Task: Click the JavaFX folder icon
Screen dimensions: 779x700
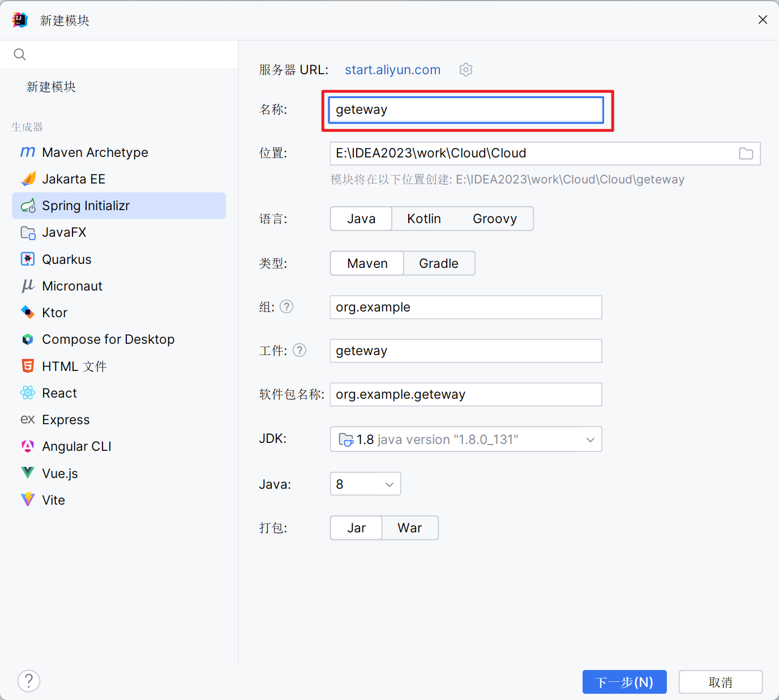Action: coord(28,232)
